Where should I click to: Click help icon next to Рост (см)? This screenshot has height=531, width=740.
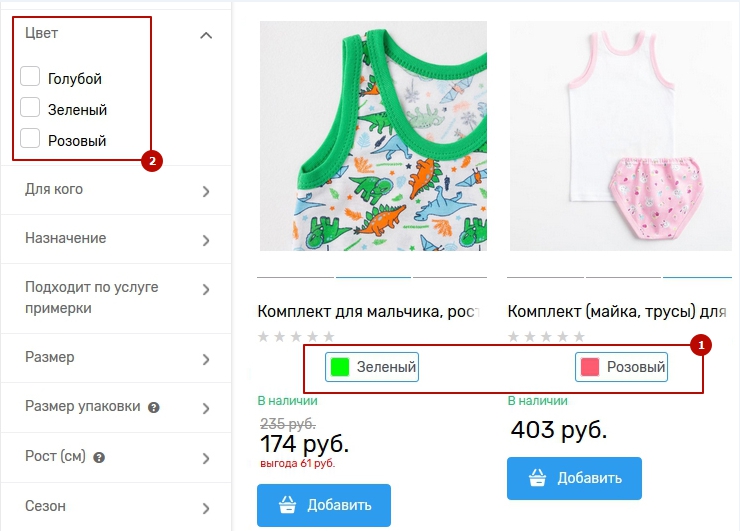point(100,458)
